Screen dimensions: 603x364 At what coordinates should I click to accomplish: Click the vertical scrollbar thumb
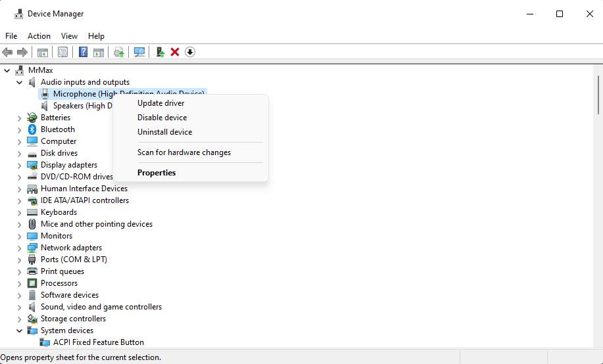598,95
